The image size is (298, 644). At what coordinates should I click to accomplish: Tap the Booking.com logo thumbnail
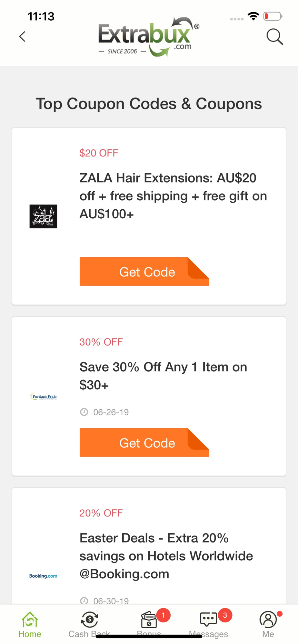(43, 576)
